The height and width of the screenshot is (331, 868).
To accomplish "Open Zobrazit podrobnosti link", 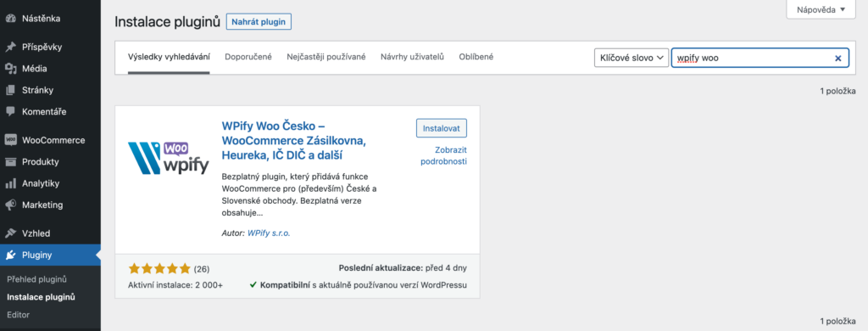I will [443, 156].
